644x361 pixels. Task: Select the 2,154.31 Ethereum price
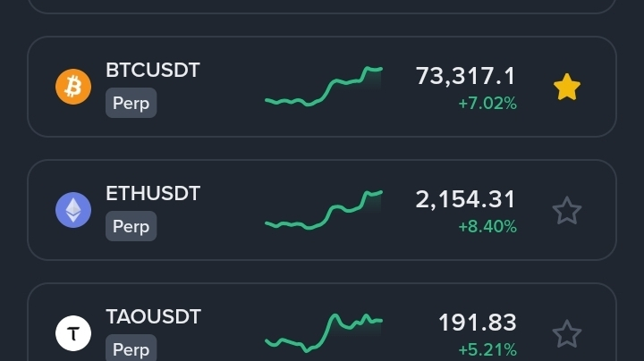[x=466, y=199]
